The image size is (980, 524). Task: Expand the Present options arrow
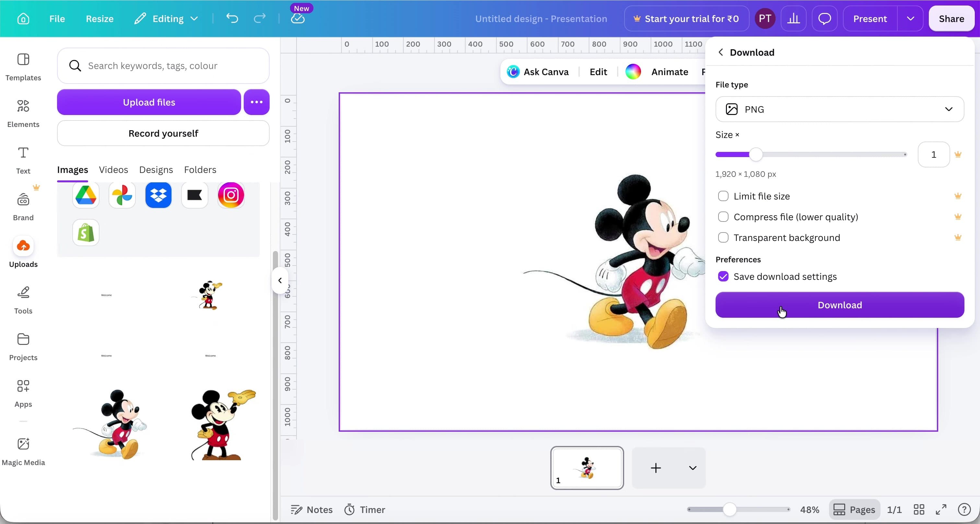[910, 19]
